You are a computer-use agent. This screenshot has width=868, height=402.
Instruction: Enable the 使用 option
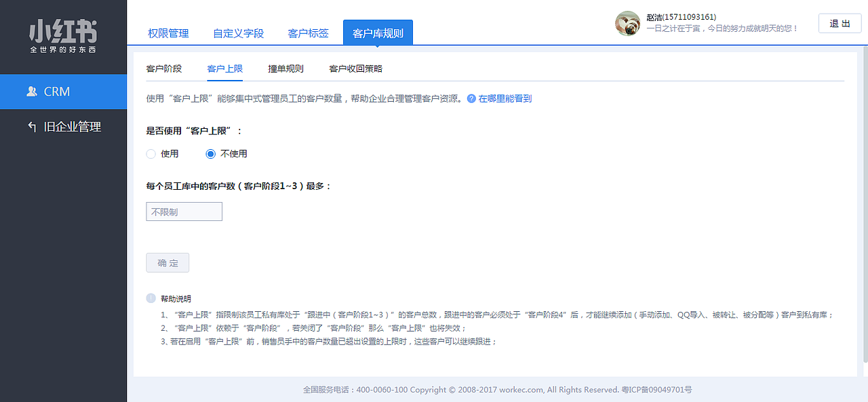151,154
